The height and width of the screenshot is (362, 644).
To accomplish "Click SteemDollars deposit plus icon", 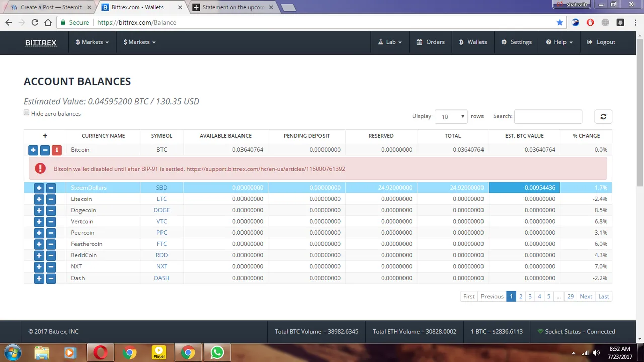I will click(39, 188).
